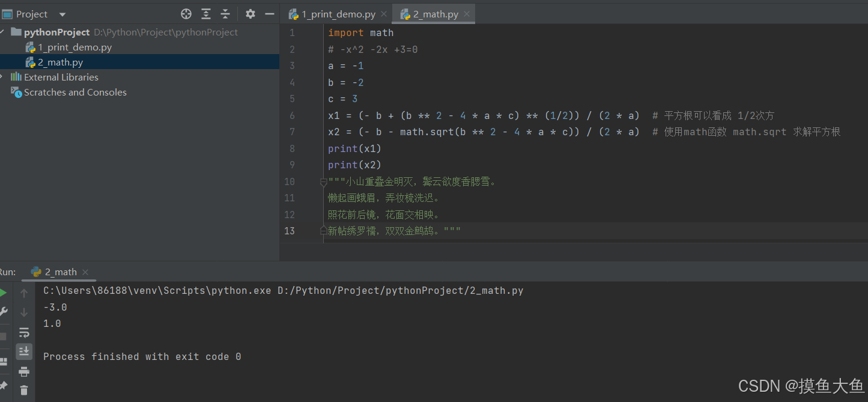Select External Libraries tree item
This screenshot has width=868, height=402.
61,77
